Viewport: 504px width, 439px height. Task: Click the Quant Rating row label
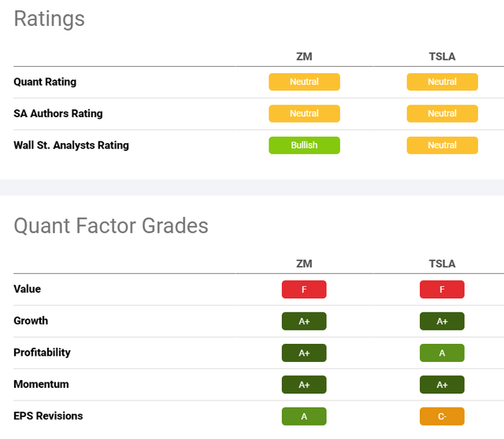click(x=45, y=82)
